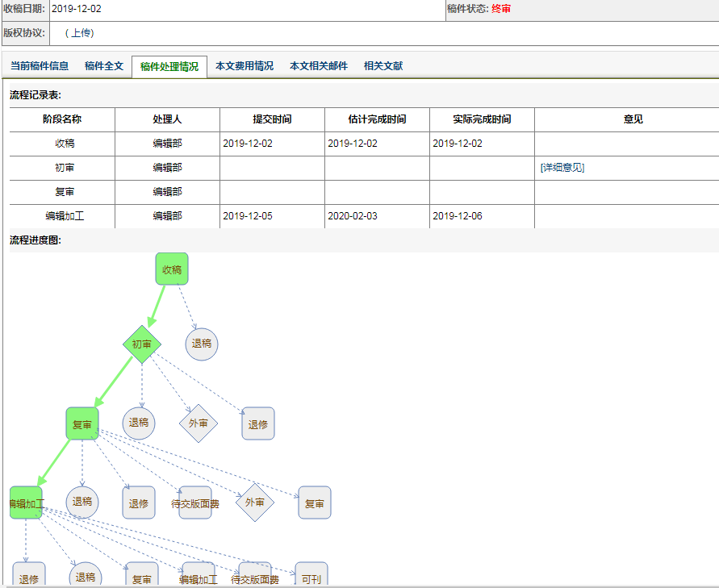Click the green 收稿 flowchart node

(x=171, y=269)
